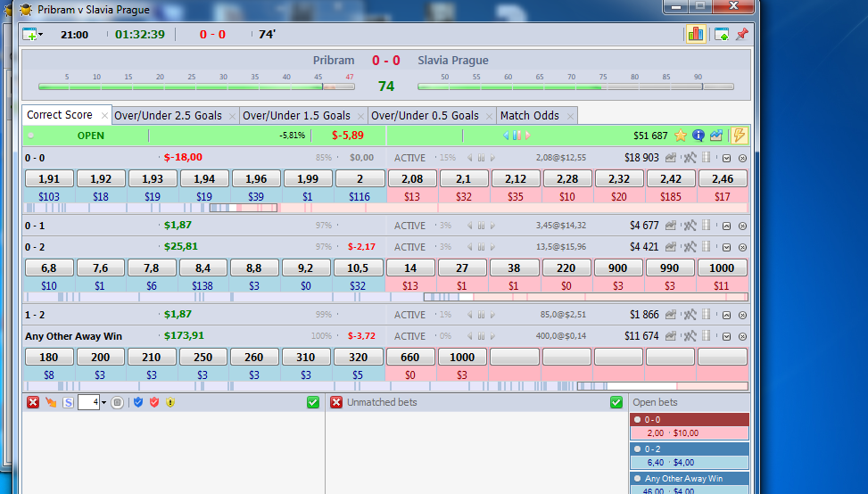The image size is (868, 494).
Task: Open dropdown arrow next to add-window icon
Action: [40, 35]
